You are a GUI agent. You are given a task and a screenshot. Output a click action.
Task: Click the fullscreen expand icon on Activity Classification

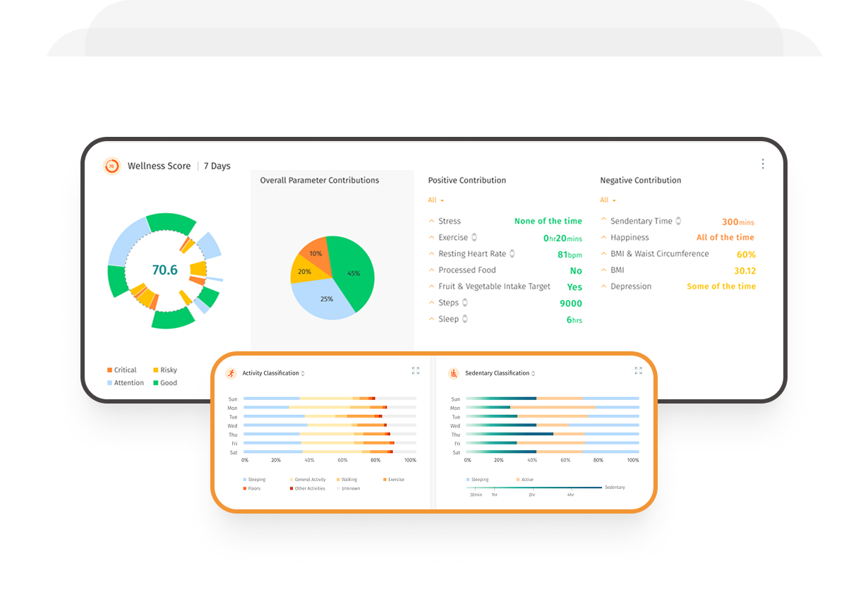(x=416, y=370)
